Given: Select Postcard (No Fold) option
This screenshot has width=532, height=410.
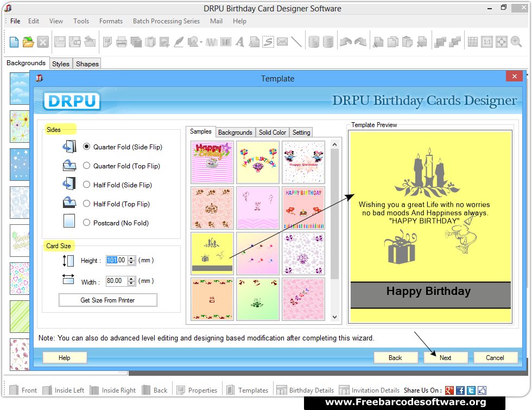Looking at the screenshot, I should click(87, 223).
